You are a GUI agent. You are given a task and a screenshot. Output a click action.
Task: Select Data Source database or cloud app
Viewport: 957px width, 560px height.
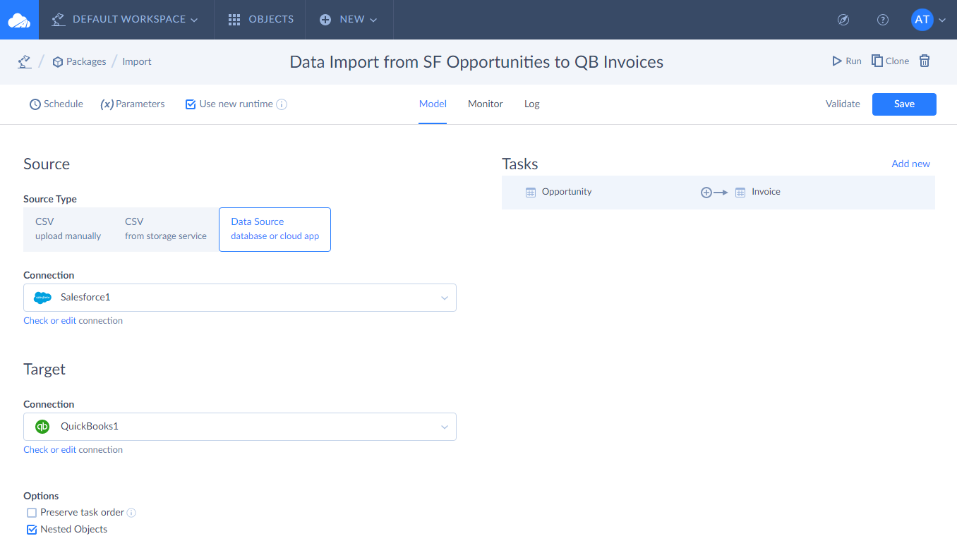275,229
